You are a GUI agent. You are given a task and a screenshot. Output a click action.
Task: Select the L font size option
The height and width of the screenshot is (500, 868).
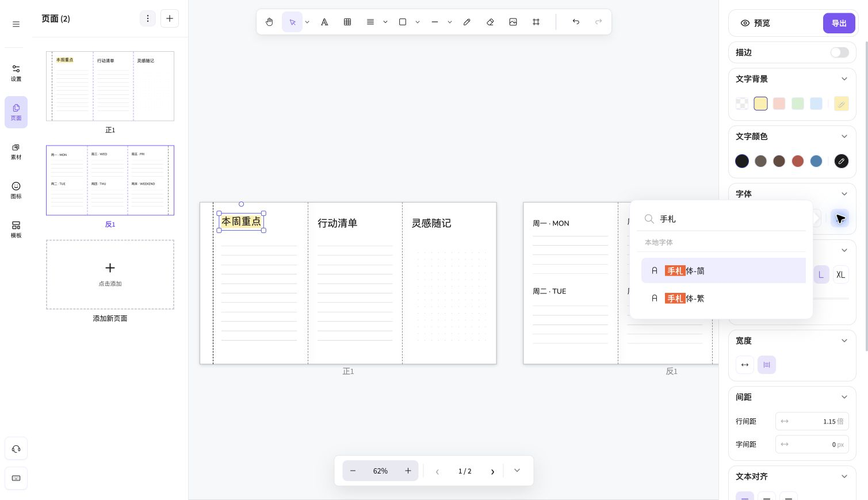click(821, 274)
